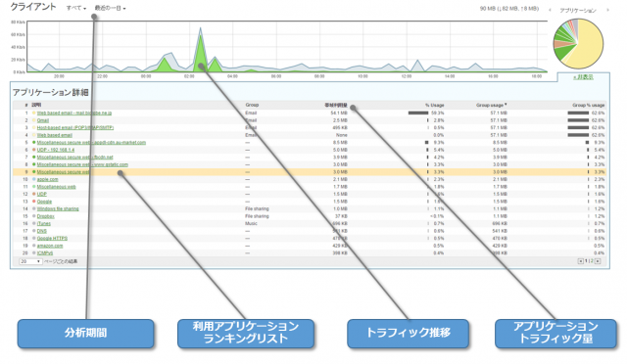Open the Google application link
627x364 pixels.
coord(44,202)
